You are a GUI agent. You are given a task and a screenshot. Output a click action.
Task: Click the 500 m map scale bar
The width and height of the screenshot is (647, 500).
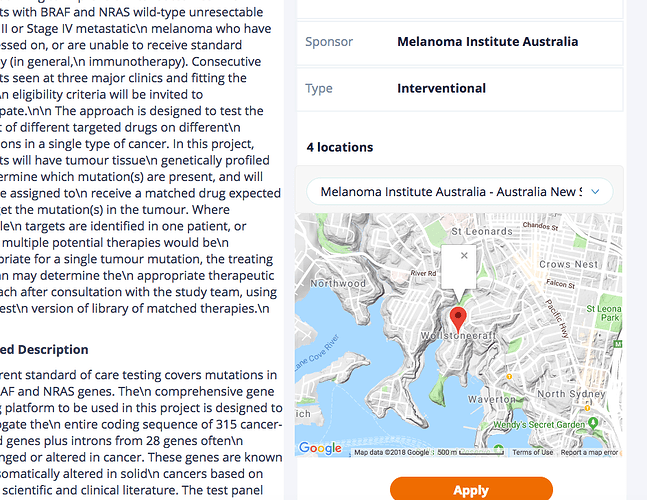coord(471,452)
